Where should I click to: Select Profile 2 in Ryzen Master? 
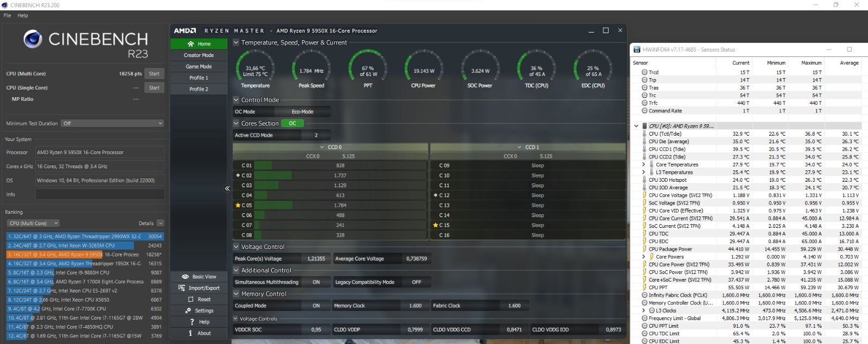click(199, 89)
